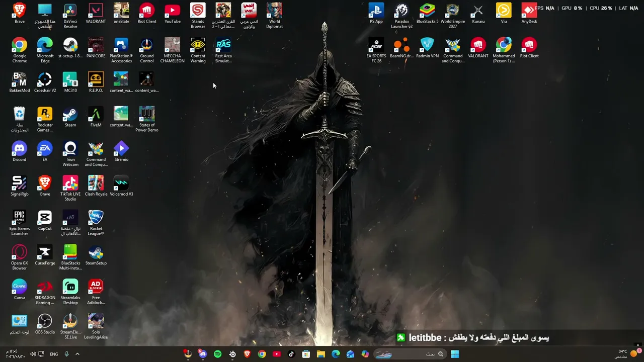The image size is (644, 362).
Task: Focus the taskbar search box
Action: [410, 354]
